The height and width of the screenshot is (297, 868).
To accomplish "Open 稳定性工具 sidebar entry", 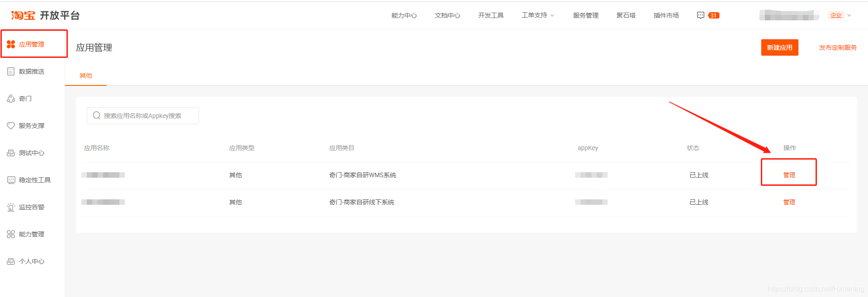I will click(x=35, y=180).
